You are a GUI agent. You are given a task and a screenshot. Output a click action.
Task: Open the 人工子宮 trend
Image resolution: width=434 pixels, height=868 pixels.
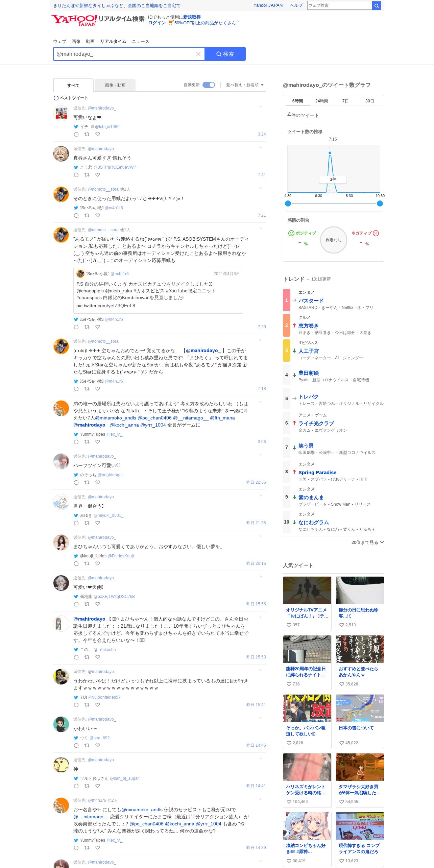[x=309, y=351]
